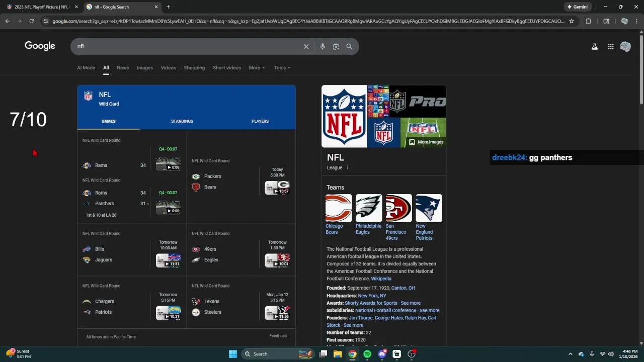Expand the More search filters dropdown
This screenshot has height=362, width=644.
(x=257, y=68)
